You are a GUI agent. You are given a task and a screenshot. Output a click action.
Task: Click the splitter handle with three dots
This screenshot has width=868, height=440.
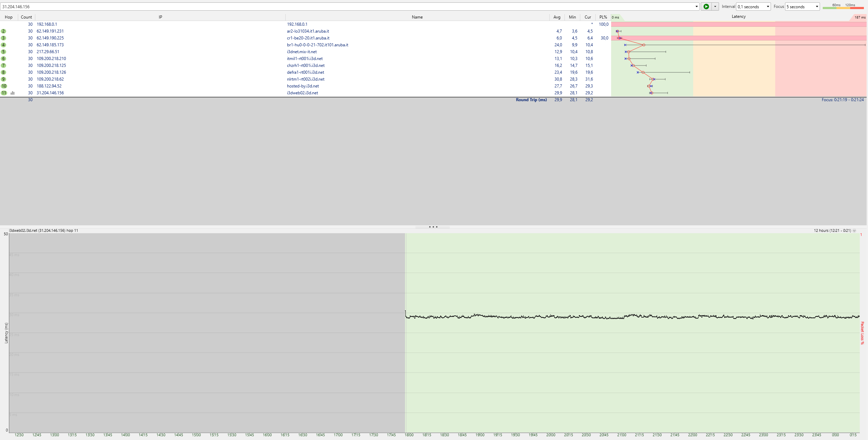(433, 227)
